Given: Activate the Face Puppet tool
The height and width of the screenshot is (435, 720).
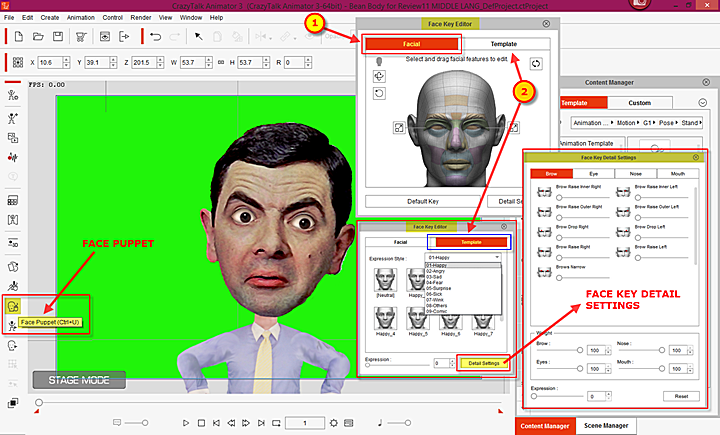Looking at the screenshot, I should coord(13,306).
